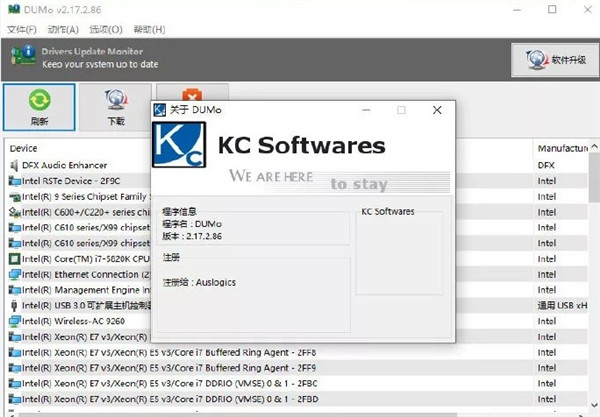The width and height of the screenshot is (600, 417).
Task: Click the 9 Series Chipset Family icon
Action: coord(15,197)
